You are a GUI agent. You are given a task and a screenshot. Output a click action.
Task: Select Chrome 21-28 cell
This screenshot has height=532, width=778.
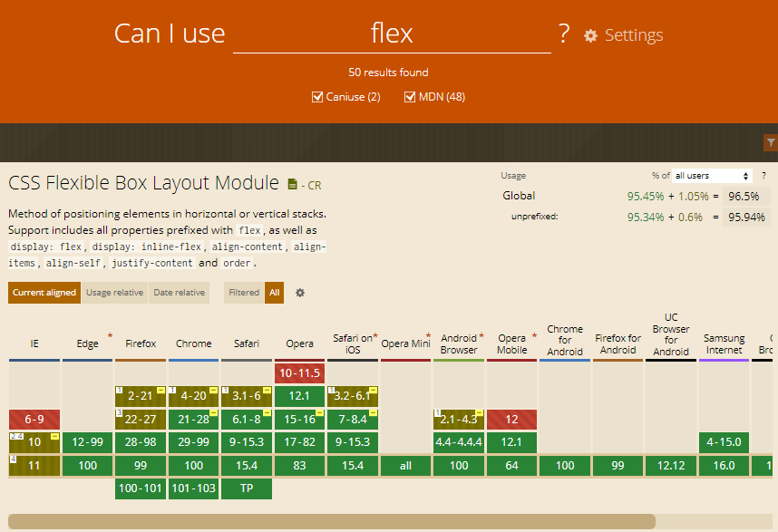tap(193, 420)
